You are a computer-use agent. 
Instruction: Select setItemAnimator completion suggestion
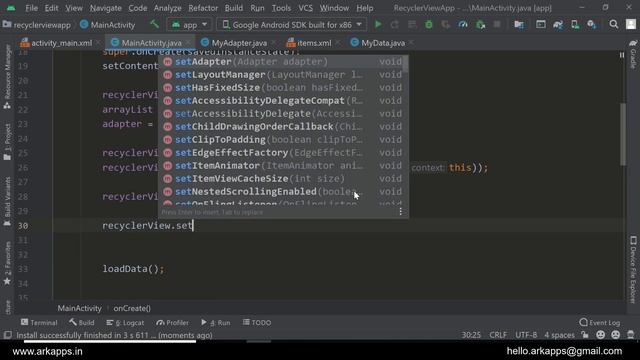tap(282, 166)
